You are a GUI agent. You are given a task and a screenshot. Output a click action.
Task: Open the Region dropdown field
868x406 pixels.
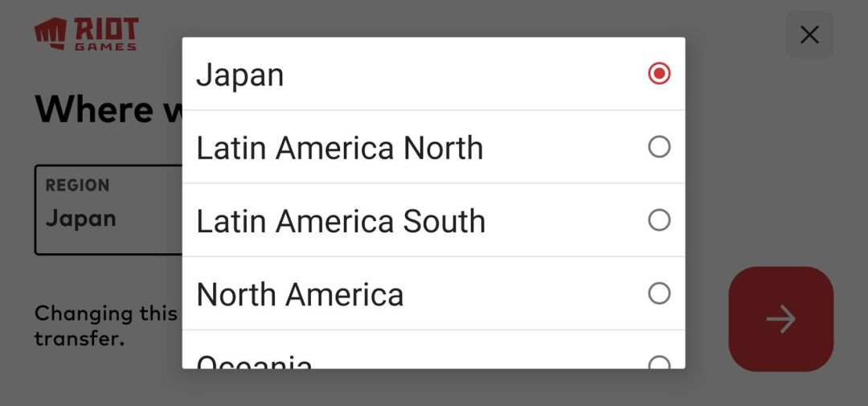[108, 209]
